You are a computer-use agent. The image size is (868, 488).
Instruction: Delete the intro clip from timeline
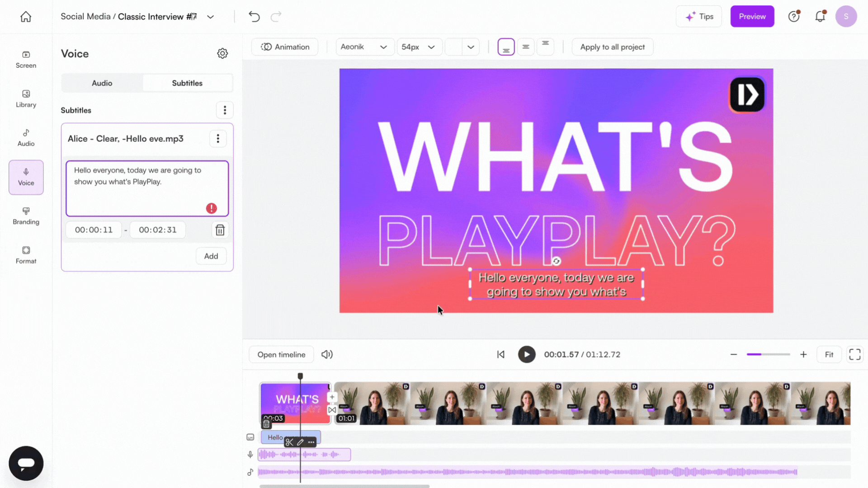pos(266,424)
